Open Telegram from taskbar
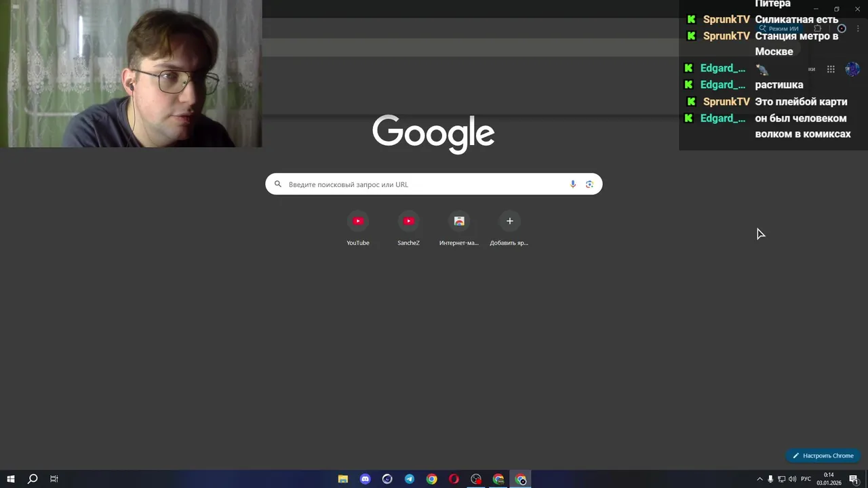This screenshot has height=488, width=868. point(410,479)
